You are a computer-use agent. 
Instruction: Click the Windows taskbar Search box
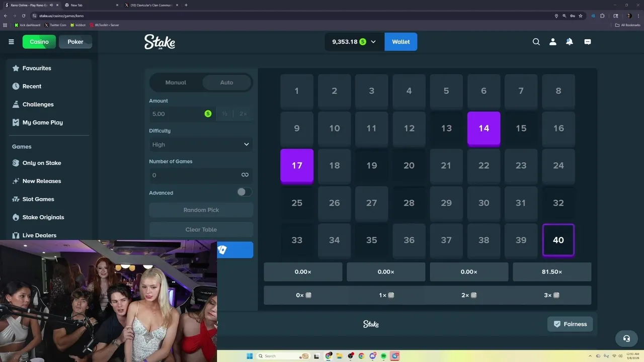(284, 356)
